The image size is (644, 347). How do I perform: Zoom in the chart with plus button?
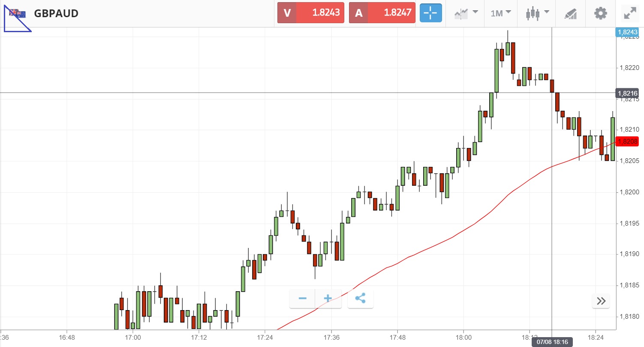(328, 299)
